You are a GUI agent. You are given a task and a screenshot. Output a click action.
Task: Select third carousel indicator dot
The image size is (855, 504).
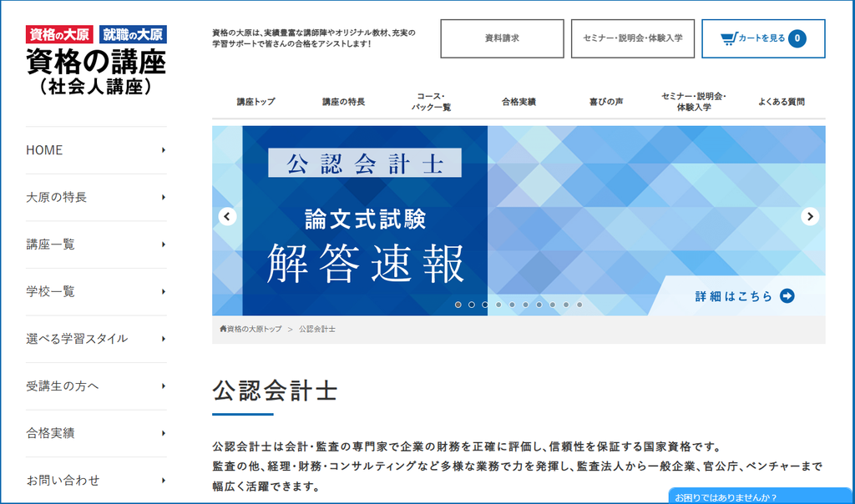click(485, 305)
